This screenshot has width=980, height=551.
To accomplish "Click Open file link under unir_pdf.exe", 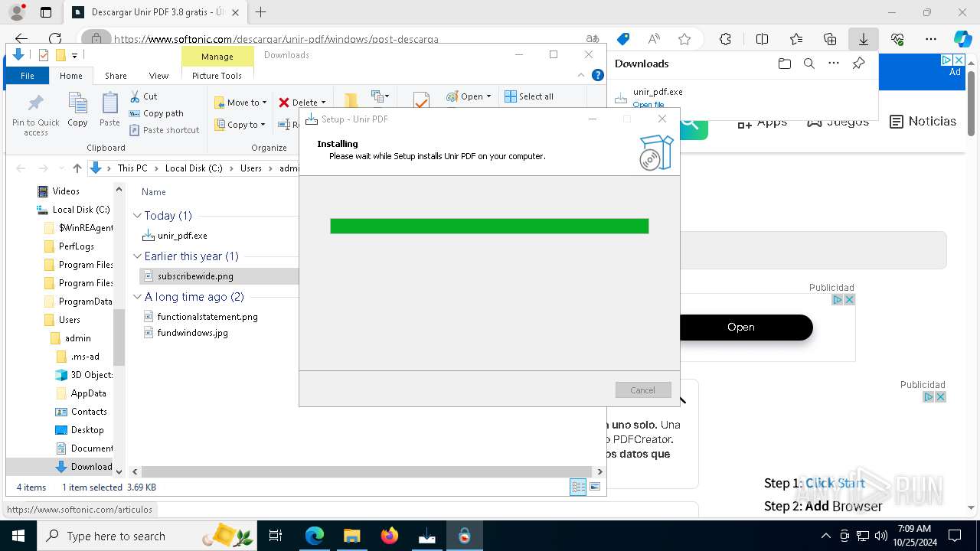I will pos(648,105).
